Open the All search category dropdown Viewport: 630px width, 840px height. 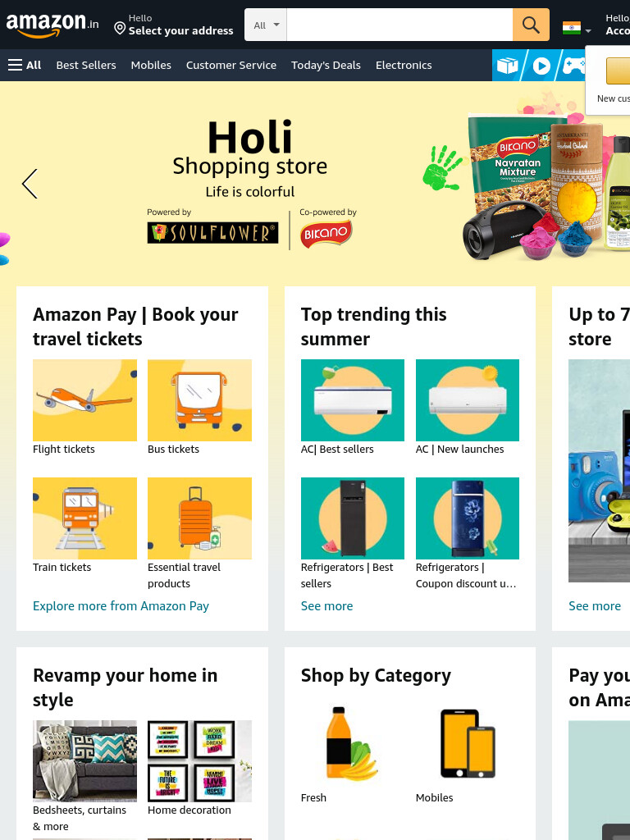[x=266, y=25]
